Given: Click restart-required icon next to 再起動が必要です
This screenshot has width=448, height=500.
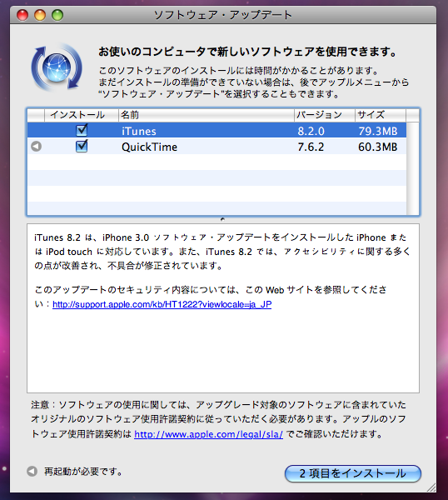Looking at the screenshot, I should (32, 471).
